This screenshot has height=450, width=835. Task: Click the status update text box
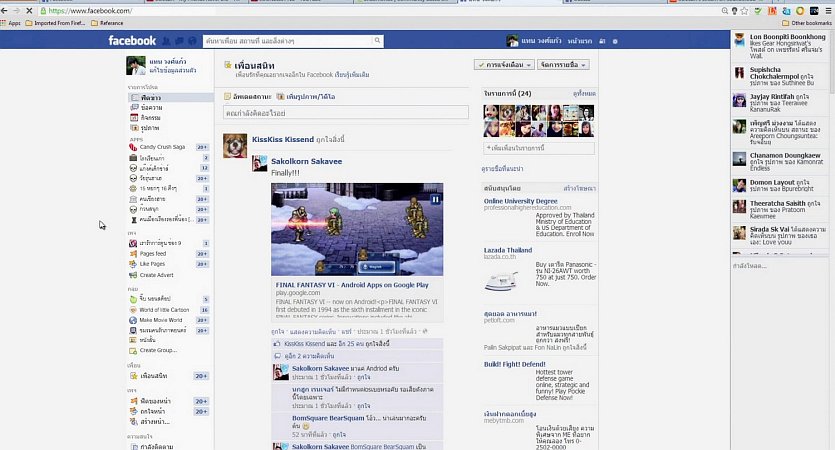coord(346,112)
